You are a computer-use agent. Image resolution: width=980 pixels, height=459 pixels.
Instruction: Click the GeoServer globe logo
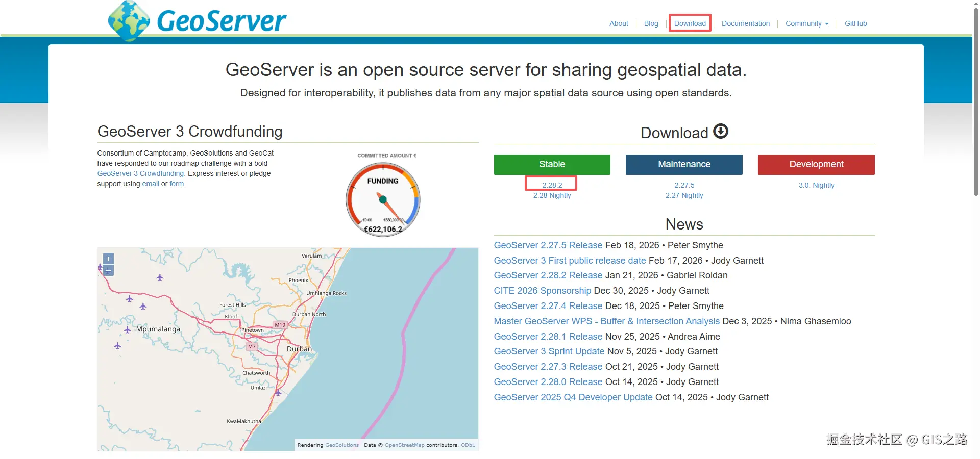(129, 21)
